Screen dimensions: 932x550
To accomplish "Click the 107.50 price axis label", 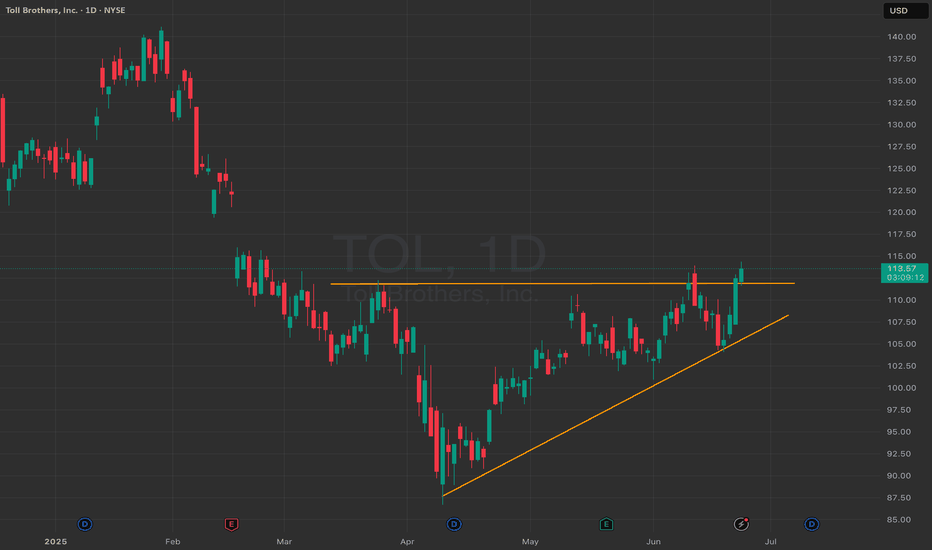I will point(901,322).
